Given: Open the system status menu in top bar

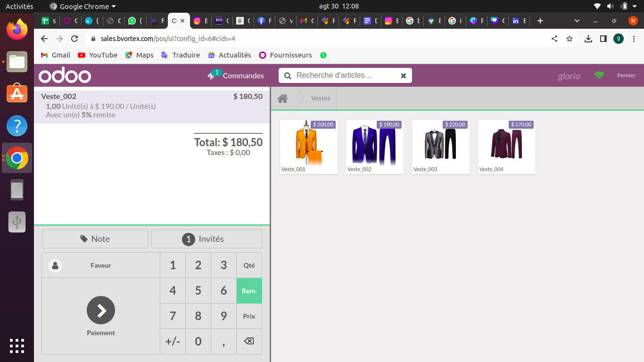Looking at the screenshot, I should 624,7.
